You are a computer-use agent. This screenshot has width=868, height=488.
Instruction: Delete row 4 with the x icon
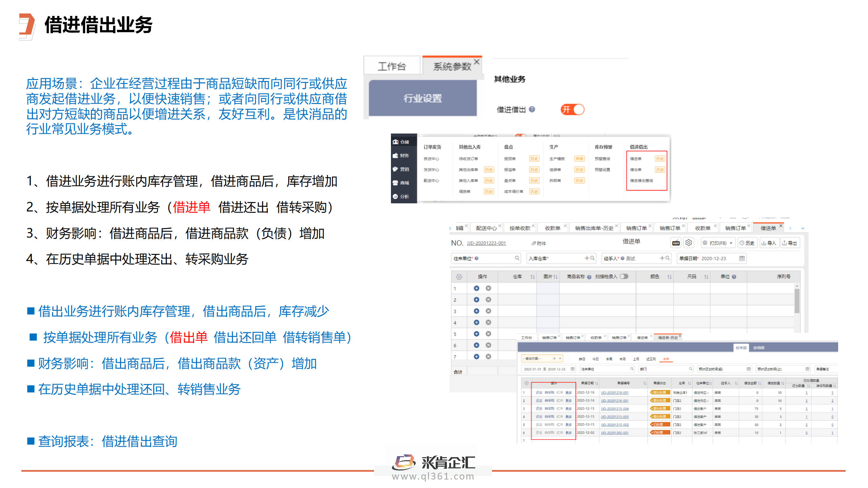(x=488, y=322)
